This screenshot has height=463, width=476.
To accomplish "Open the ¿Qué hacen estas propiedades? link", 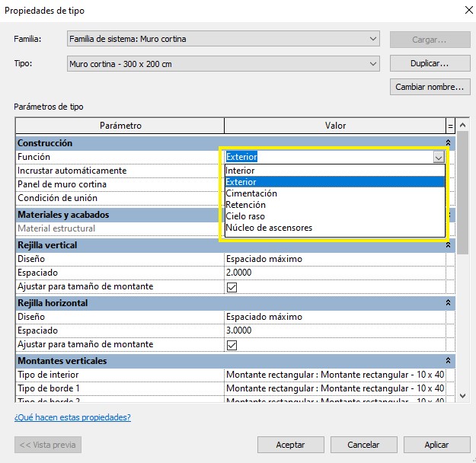I will pos(72,417).
